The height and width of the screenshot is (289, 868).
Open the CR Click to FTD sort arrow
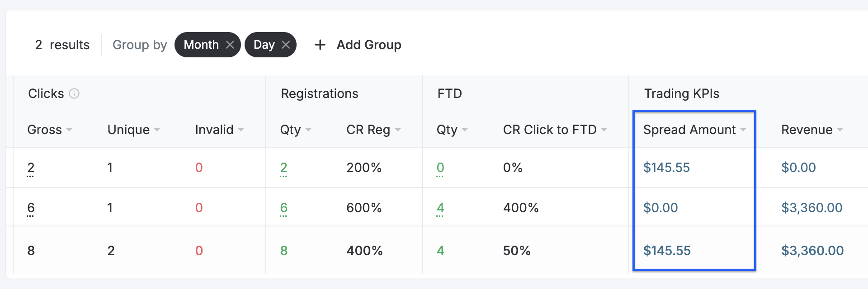click(604, 130)
